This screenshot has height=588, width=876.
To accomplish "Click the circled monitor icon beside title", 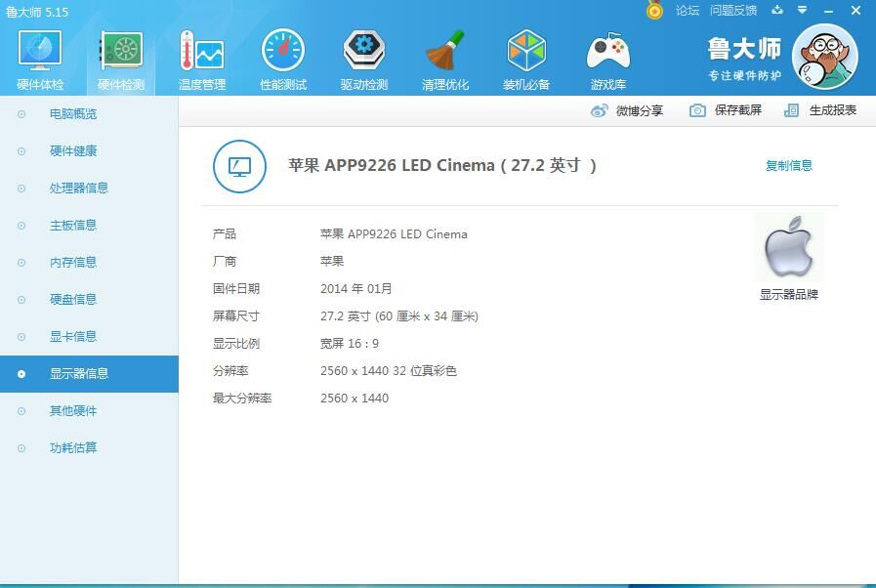I will coord(239,167).
